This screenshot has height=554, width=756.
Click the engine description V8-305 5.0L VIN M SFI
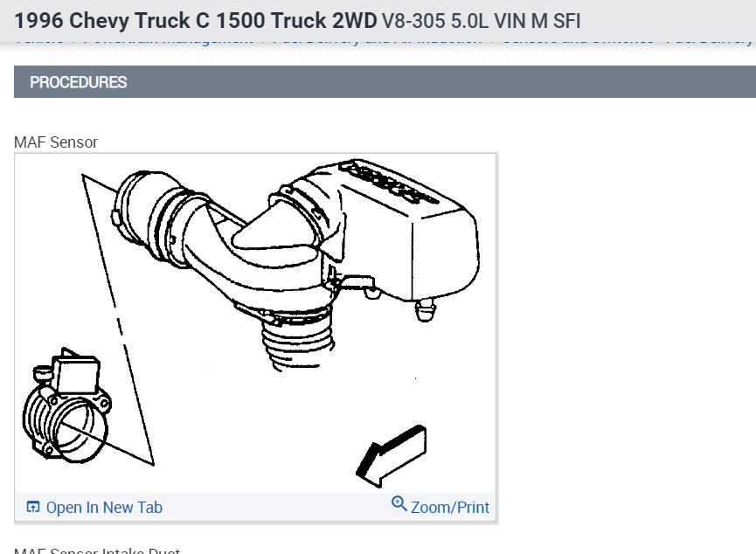(x=482, y=21)
